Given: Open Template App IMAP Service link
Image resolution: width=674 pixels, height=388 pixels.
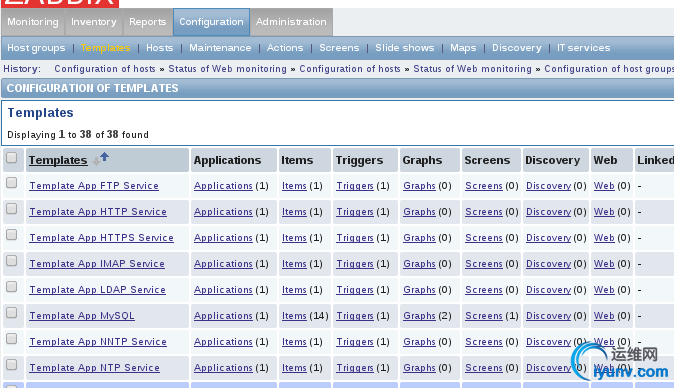Looking at the screenshot, I should pos(97,264).
